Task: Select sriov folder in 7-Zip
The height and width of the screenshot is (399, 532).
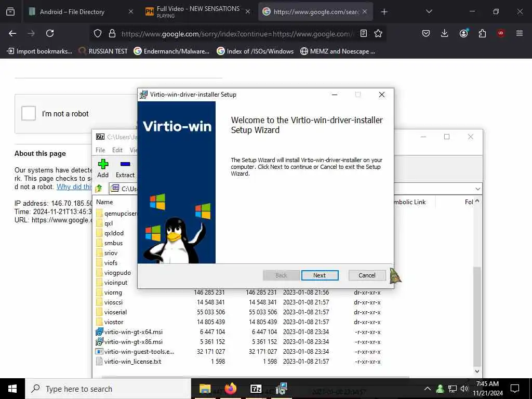Action: pos(111,253)
